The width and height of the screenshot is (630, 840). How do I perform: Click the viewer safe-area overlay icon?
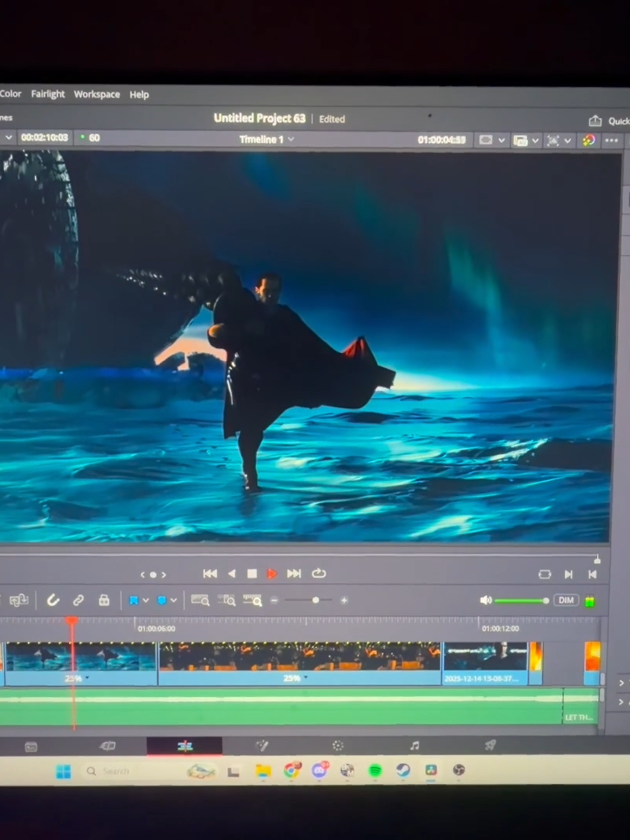(x=486, y=140)
